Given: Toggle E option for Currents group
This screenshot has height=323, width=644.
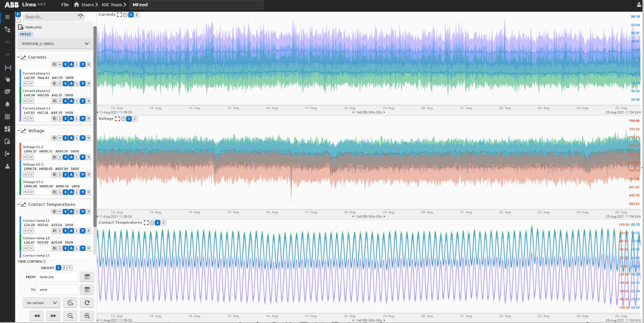Looking at the screenshot, I should [65, 64].
